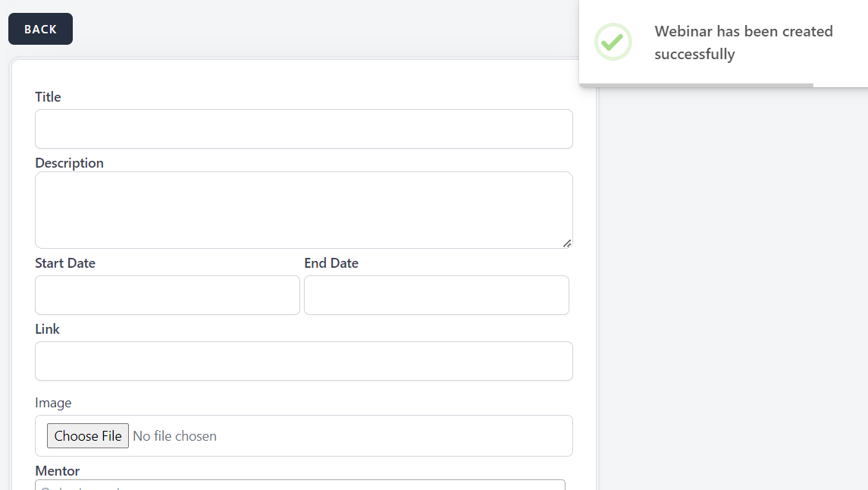Select the Start Date label

(x=65, y=263)
